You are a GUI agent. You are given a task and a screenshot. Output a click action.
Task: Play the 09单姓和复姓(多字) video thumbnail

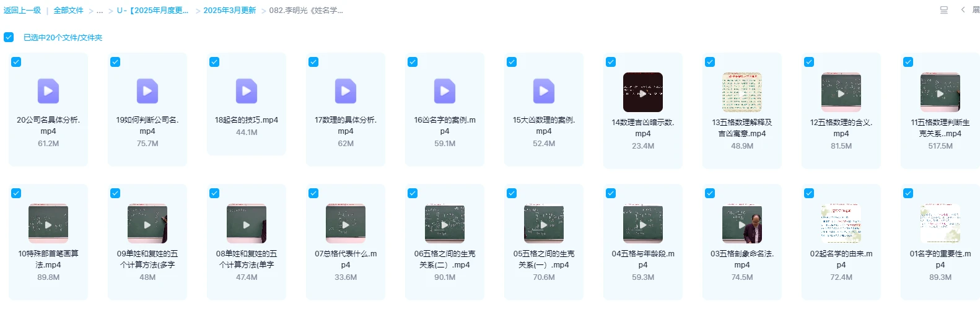point(147,224)
